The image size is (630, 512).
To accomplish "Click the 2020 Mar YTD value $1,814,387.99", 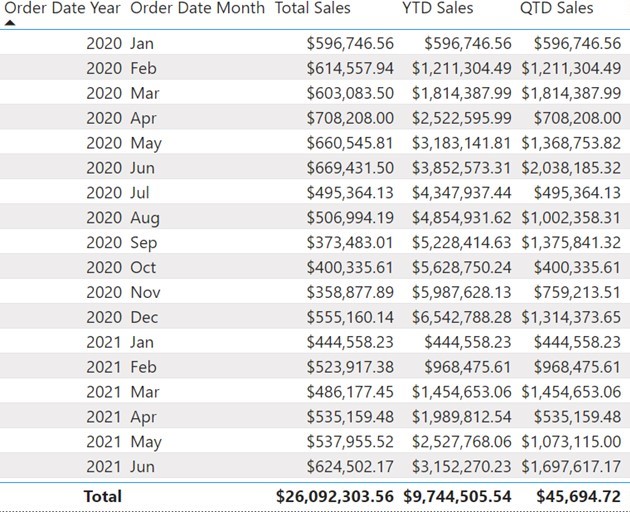I will click(x=461, y=93).
